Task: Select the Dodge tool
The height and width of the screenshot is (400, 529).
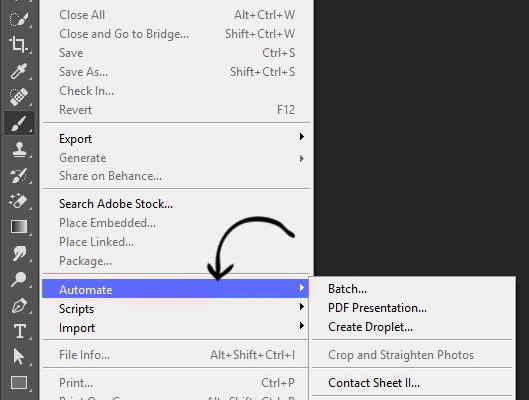Action: [x=19, y=279]
